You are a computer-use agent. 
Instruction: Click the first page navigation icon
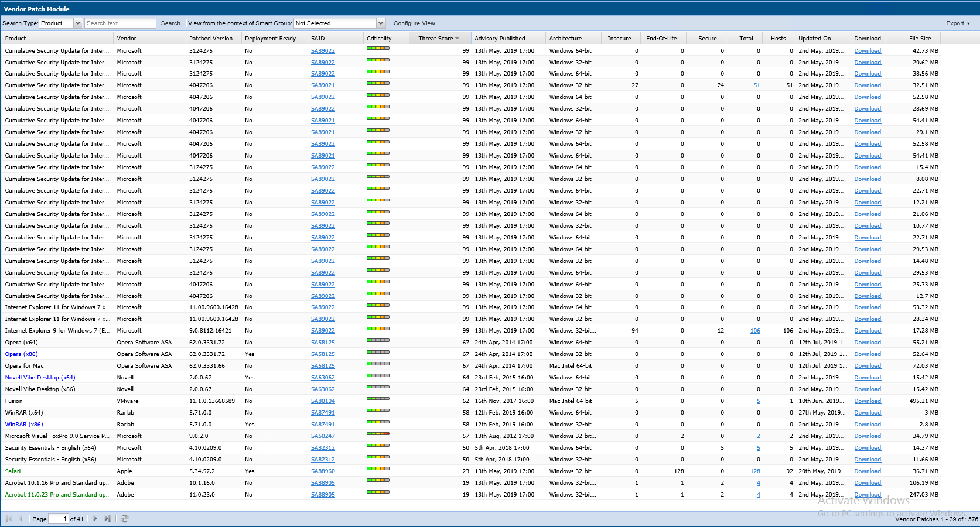(x=9, y=519)
